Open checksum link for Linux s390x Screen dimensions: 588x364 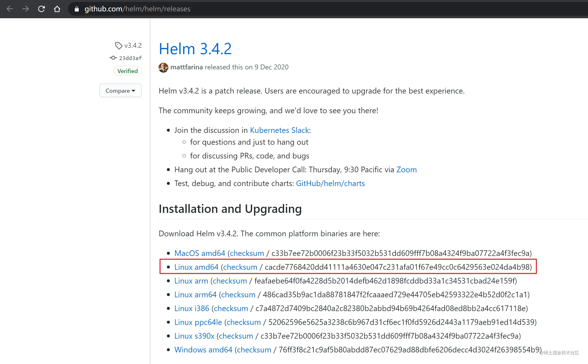(236, 336)
